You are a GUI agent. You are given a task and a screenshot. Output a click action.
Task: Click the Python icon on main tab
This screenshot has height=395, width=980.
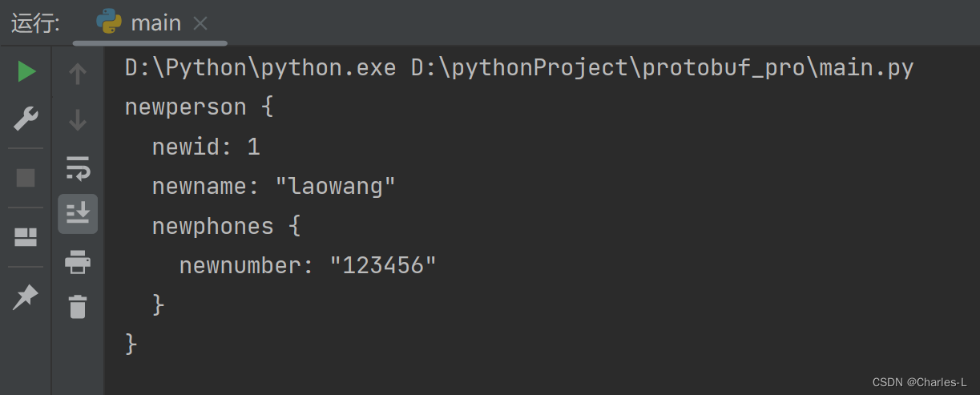109,22
